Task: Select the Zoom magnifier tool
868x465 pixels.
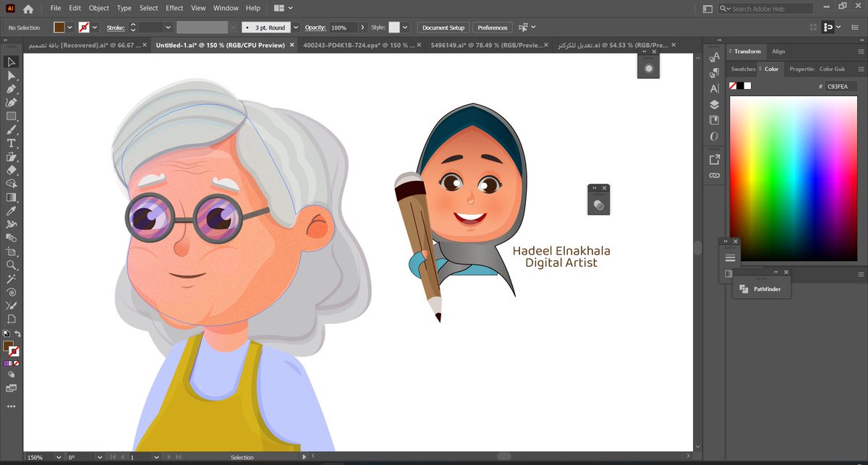Action: point(11,265)
